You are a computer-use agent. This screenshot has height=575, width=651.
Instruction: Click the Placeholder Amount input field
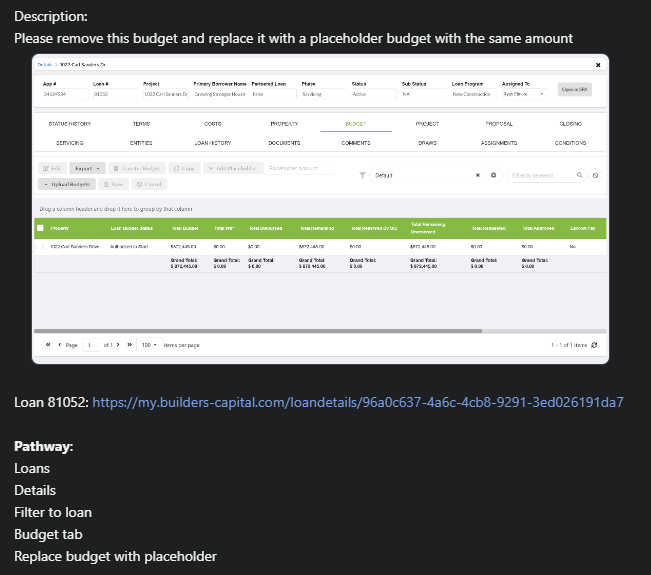point(299,168)
